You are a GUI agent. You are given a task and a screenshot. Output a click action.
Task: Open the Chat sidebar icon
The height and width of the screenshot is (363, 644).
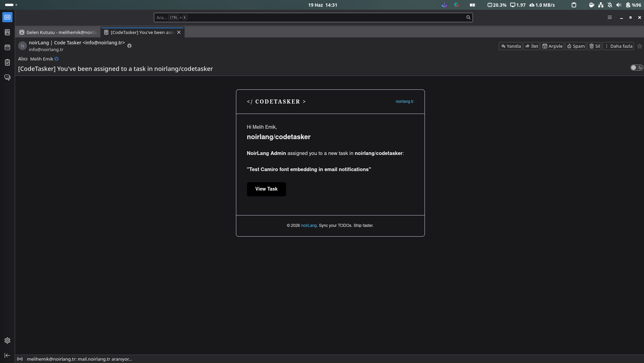[7, 78]
